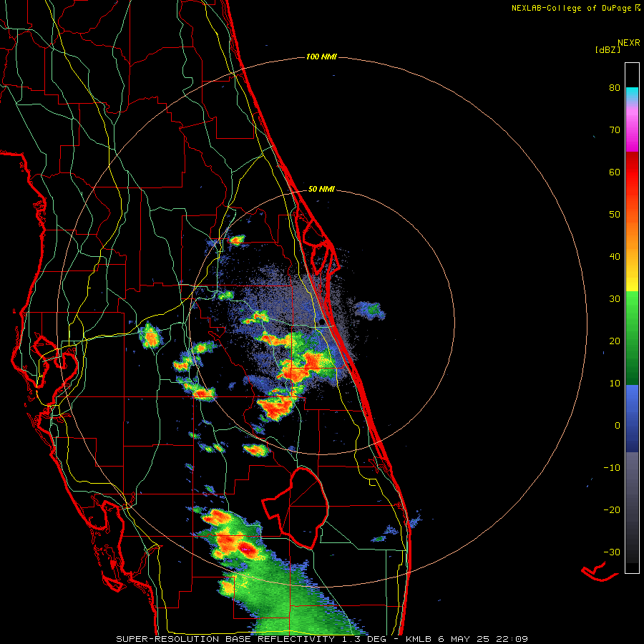Click the 30 value on the dBZ scale
The image size is (644, 644).
pos(615,299)
